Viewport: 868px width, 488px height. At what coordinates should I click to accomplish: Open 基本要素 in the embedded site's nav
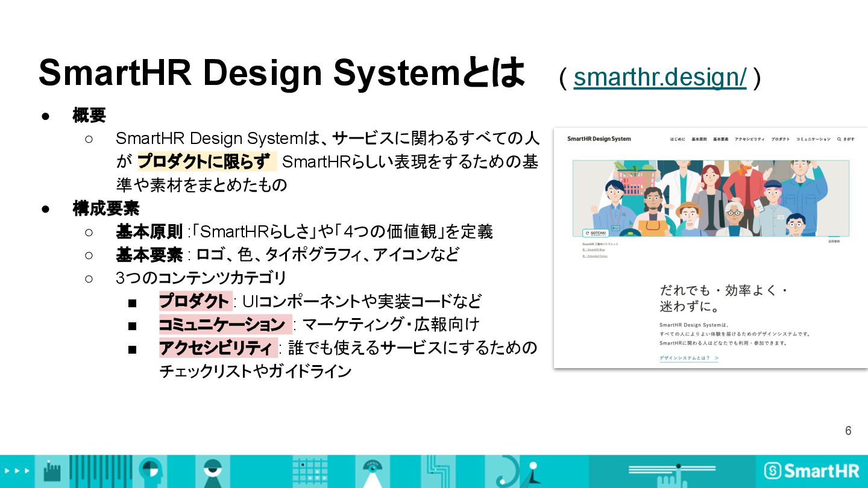(720, 139)
